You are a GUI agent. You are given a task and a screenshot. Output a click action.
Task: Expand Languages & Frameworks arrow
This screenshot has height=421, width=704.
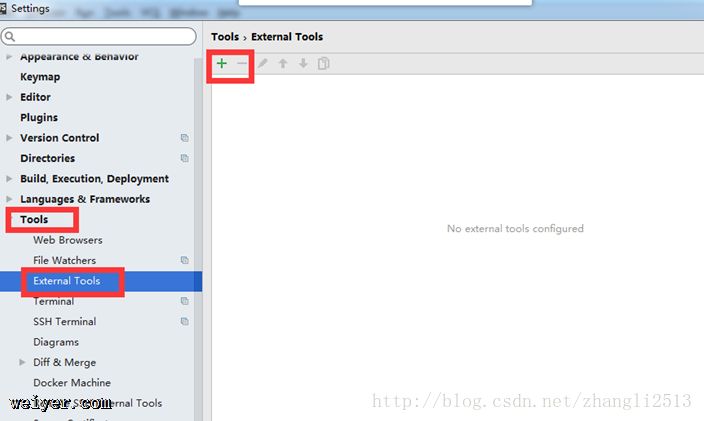[x=9, y=199]
